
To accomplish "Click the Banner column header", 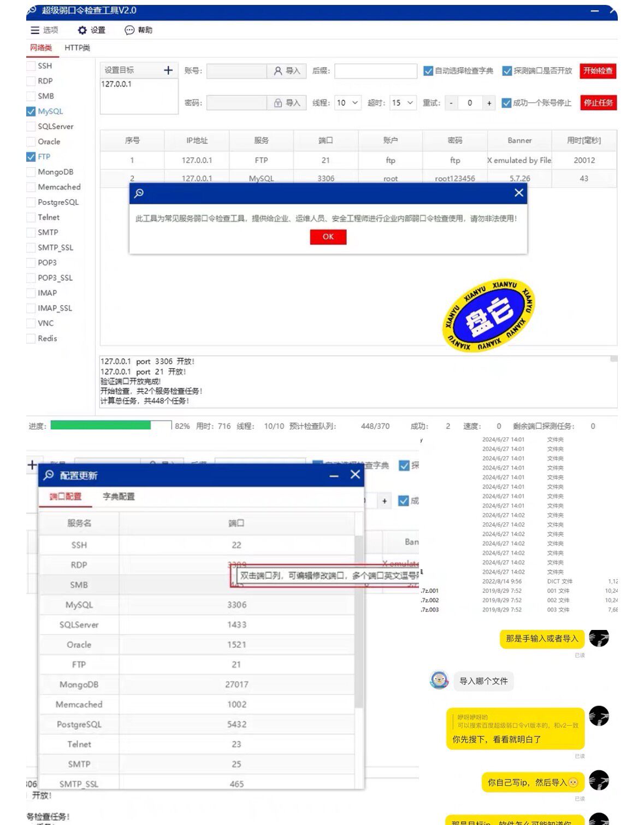I will coord(519,140).
